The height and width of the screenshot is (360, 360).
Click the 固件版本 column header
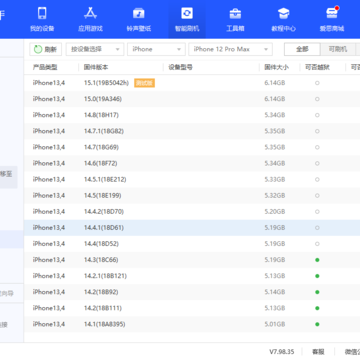point(96,67)
